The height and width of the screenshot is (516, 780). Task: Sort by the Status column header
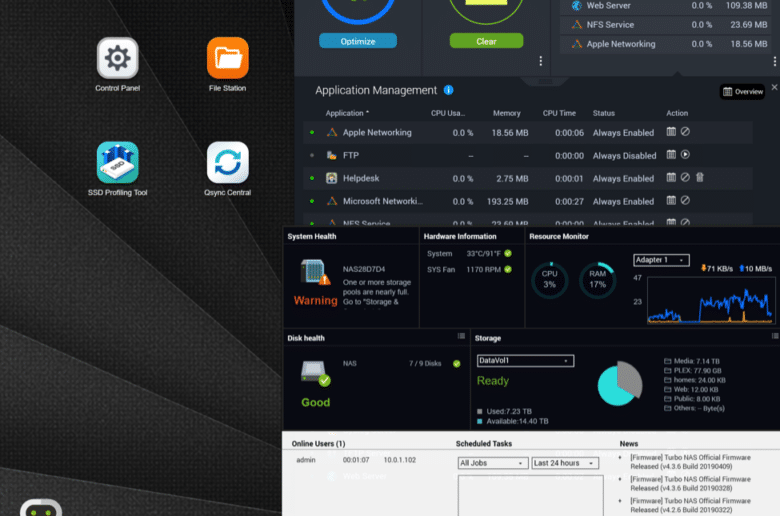(x=603, y=113)
